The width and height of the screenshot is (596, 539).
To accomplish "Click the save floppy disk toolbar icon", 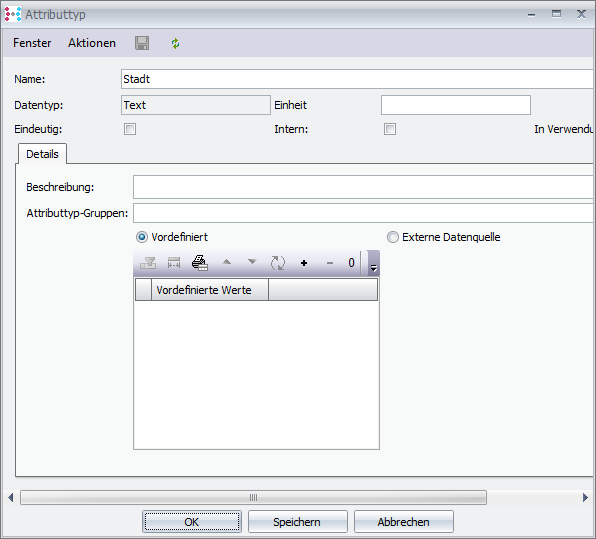I will (x=142, y=43).
